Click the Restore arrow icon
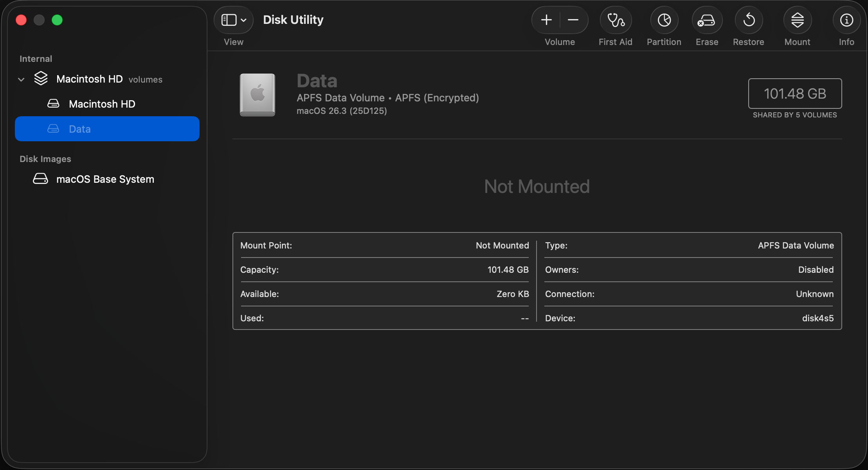The width and height of the screenshot is (868, 470). (x=749, y=20)
